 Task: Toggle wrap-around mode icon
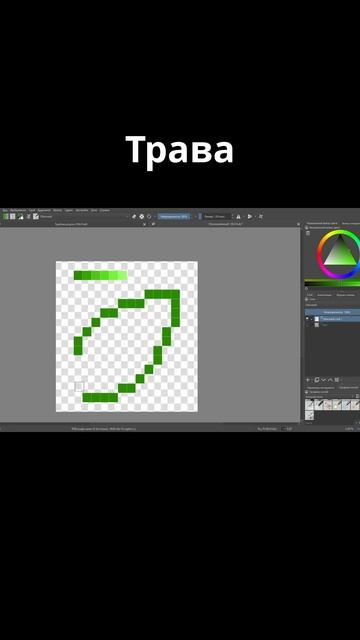260,216
